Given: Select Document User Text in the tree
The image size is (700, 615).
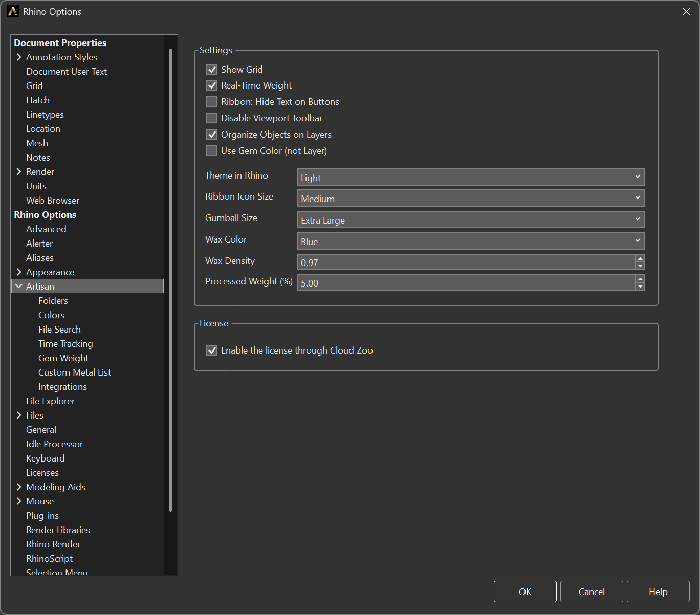Looking at the screenshot, I should [67, 71].
